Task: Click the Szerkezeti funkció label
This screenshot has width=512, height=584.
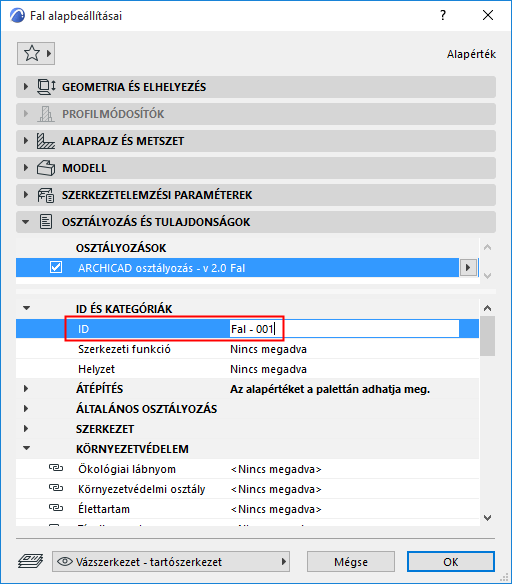Action: pyautogui.click(x=124, y=349)
